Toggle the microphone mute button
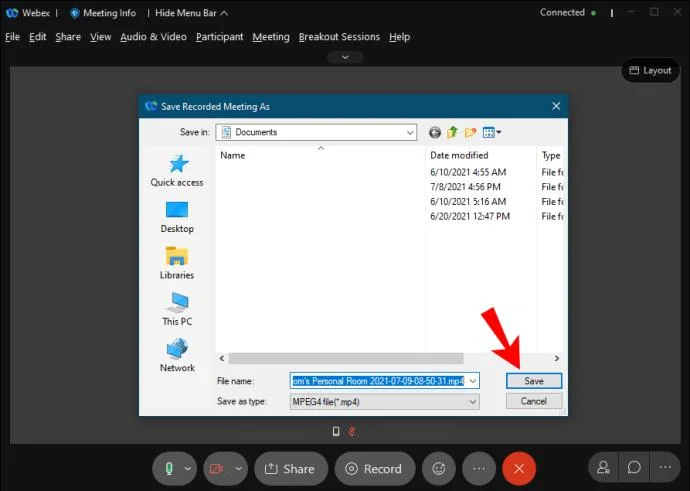Viewport: 690px width, 491px height. [171, 468]
